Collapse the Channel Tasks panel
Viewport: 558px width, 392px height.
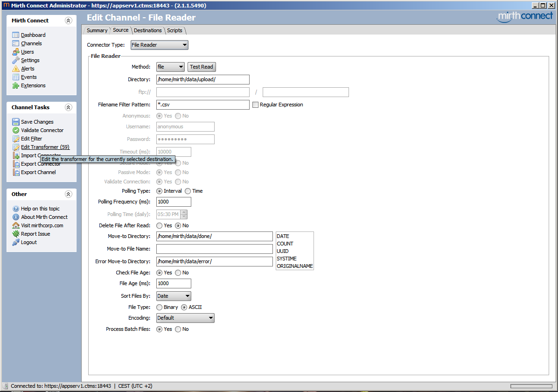pyautogui.click(x=68, y=107)
